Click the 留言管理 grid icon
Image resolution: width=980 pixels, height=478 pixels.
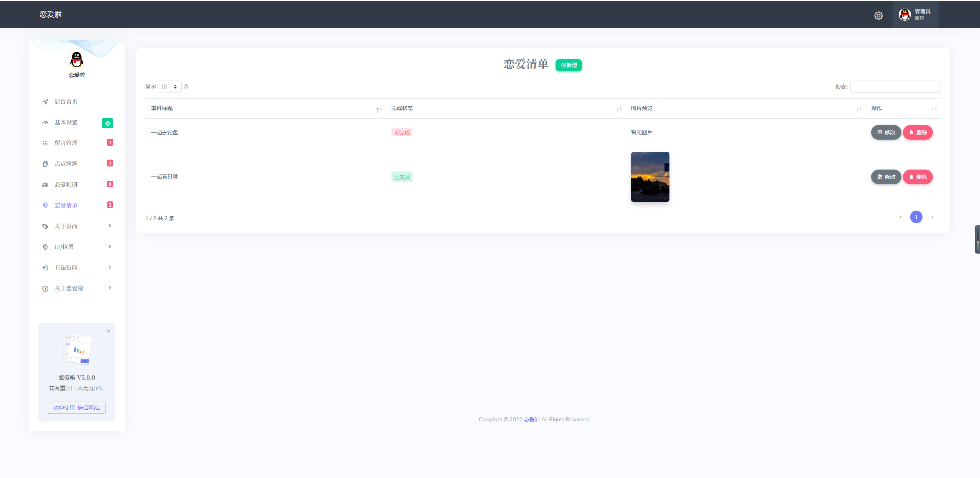pyautogui.click(x=45, y=143)
